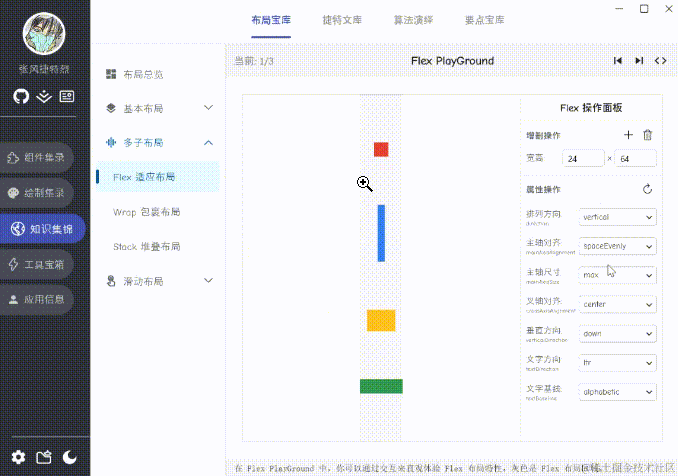
Task: Click the width field showing 24
Action: 583,159
